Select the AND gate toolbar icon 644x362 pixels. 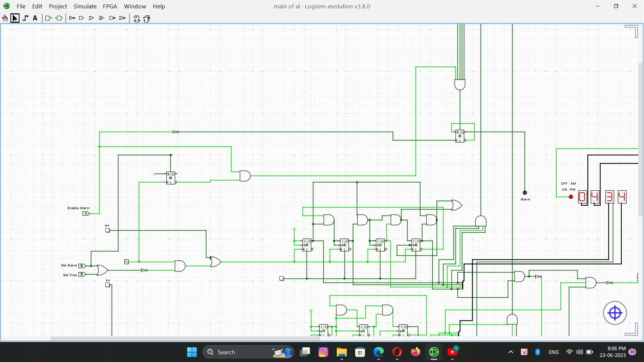click(x=81, y=18)
